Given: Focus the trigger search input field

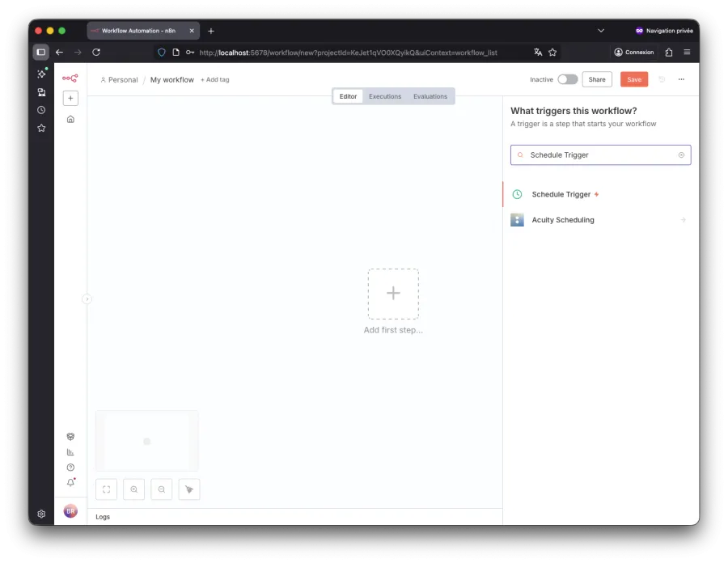Looking at the screenshot, I should [600, 155].
